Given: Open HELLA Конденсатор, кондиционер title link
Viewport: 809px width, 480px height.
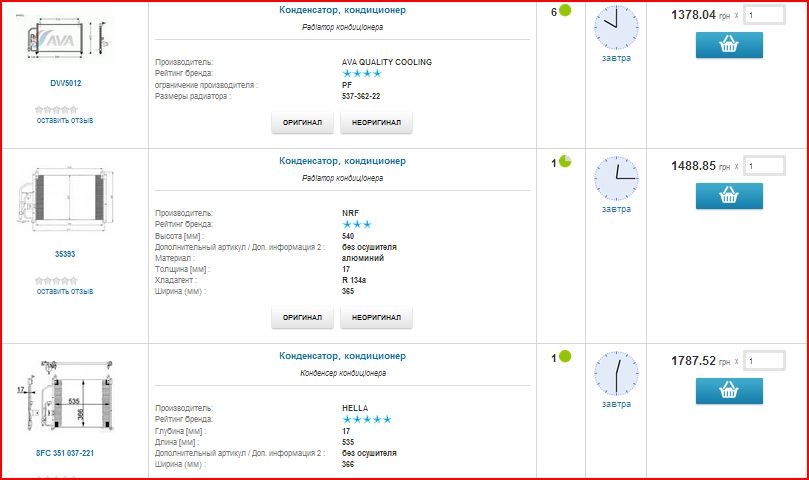Looking at the screenshot, I should click(x=342, y=356).
